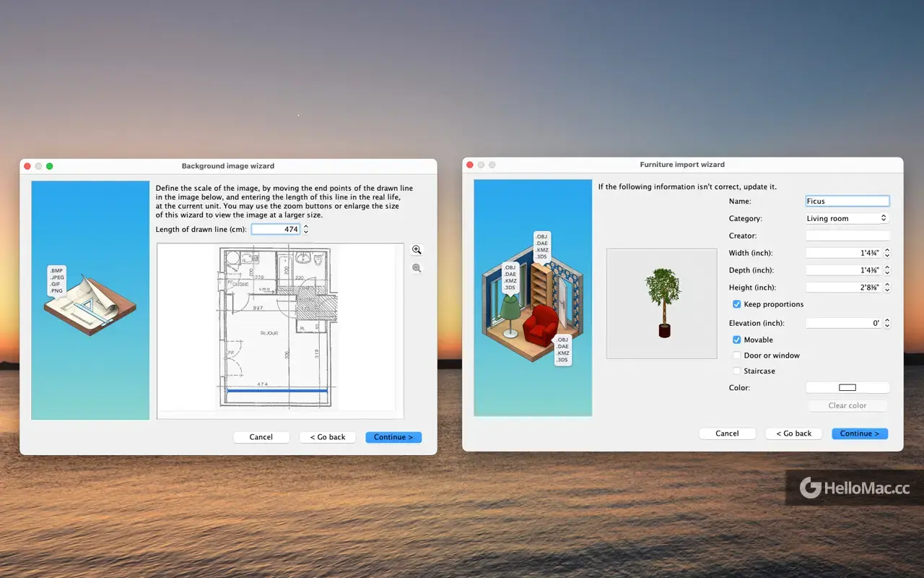Image resolution: width=924 pixels, height=578 pixels.
Task: Adjust the Height (inch) stepper arrows
Action: point(887,288)
